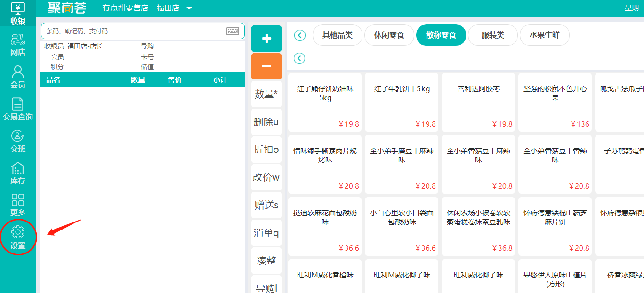Viewport: 644px width, 293px height.
Task: Open 设置 settings from the sidebar
Action: [x=18, y=238]
